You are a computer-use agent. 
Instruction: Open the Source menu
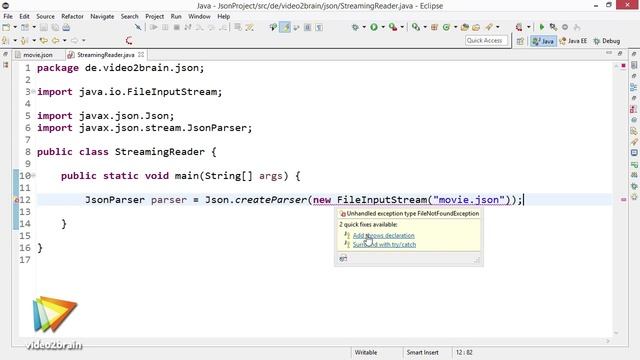45,16
